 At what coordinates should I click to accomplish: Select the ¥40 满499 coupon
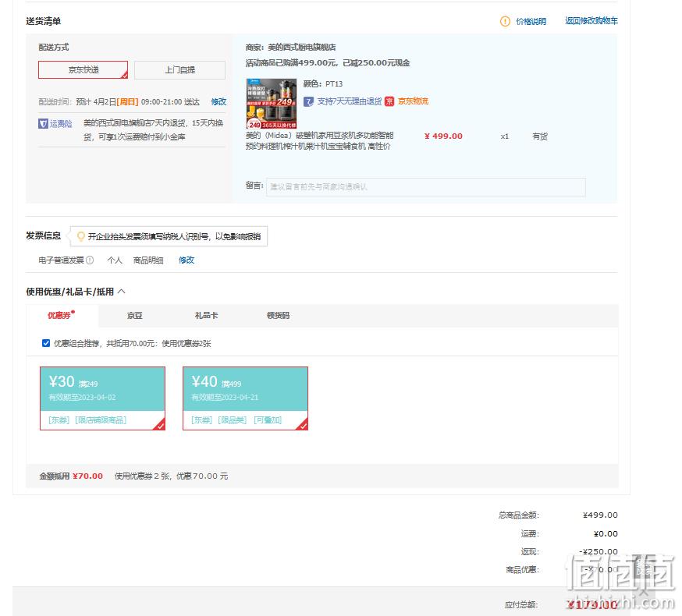[x=245, y=398]
